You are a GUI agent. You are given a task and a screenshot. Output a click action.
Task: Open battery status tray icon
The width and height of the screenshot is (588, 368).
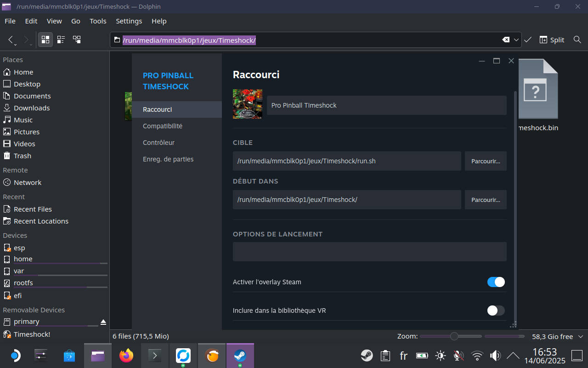tap(422, 356)
